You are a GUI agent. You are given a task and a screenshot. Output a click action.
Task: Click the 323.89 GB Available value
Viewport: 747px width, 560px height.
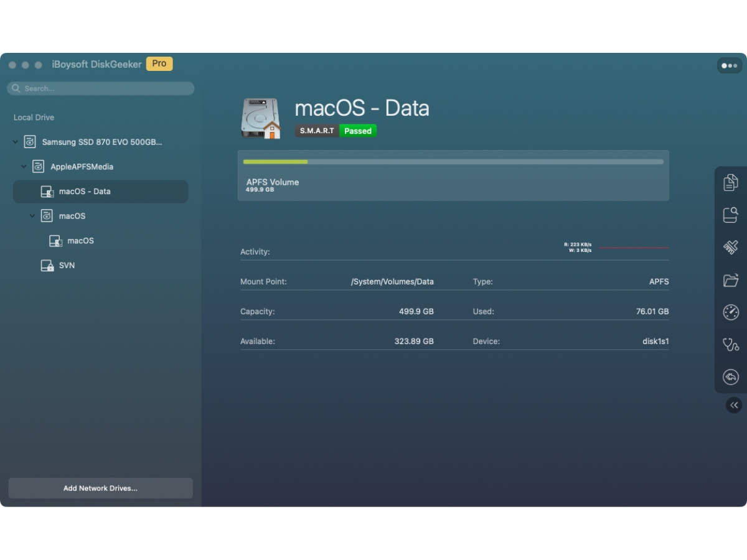tap(414, 342)
